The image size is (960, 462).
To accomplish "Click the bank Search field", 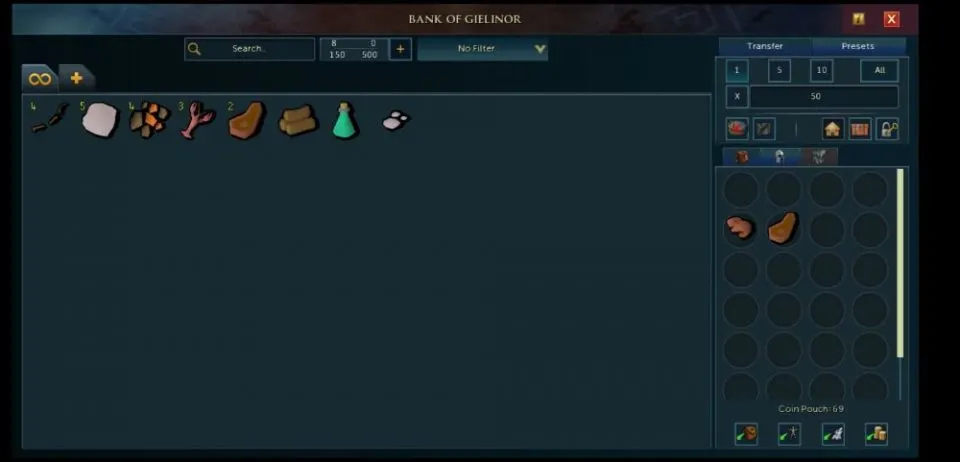I will point(249,49).
